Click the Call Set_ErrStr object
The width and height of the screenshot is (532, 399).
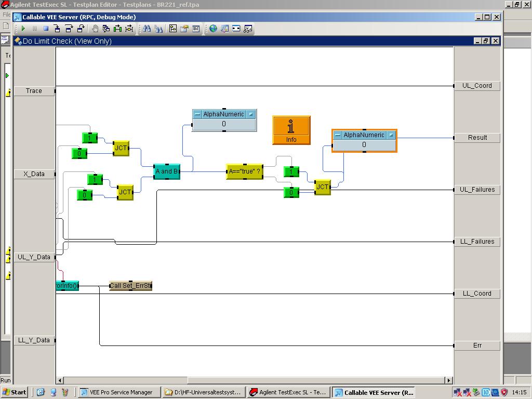130,286
